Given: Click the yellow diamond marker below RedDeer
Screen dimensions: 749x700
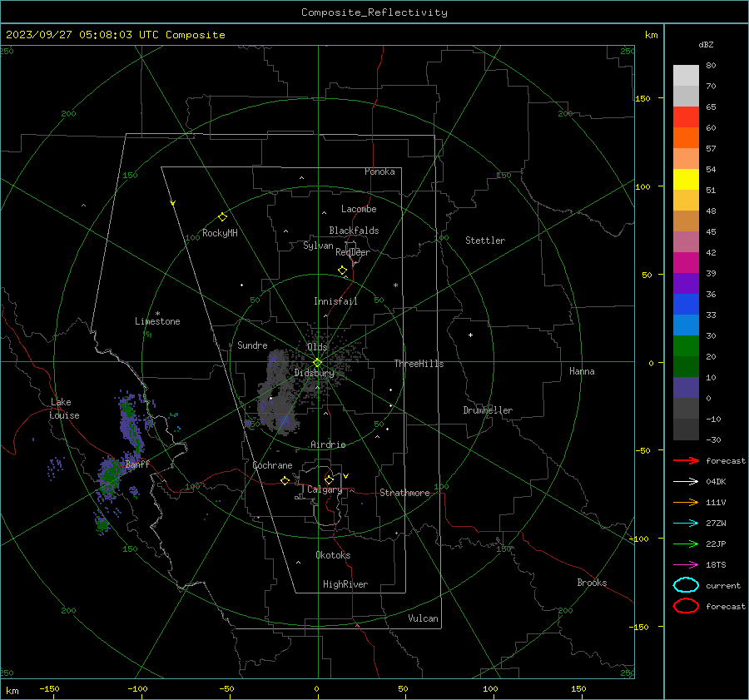Looking at the screenshot, I should [x=342, y=270].
